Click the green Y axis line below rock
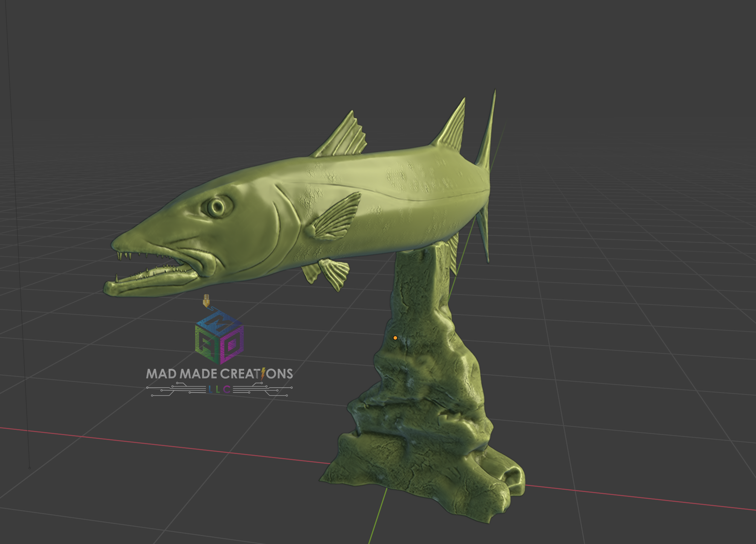Viewport: 756px width, 544px height. [377, 518]
